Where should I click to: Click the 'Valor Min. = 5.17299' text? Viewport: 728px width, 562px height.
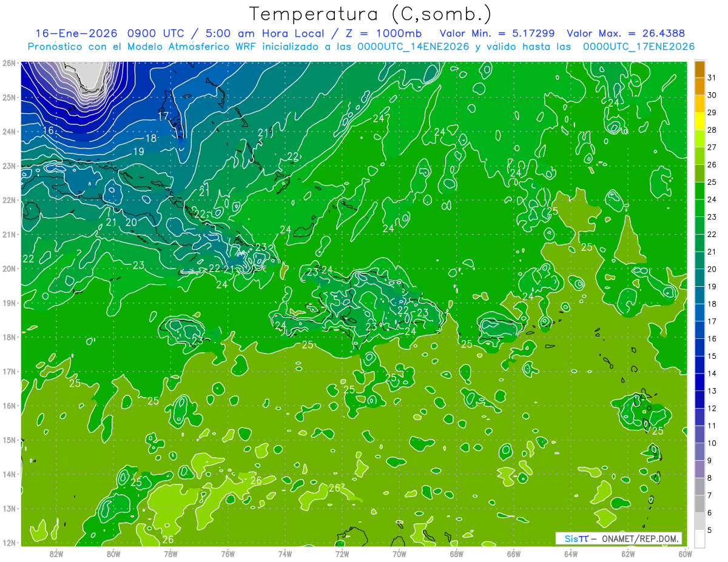tap(497, 33)
